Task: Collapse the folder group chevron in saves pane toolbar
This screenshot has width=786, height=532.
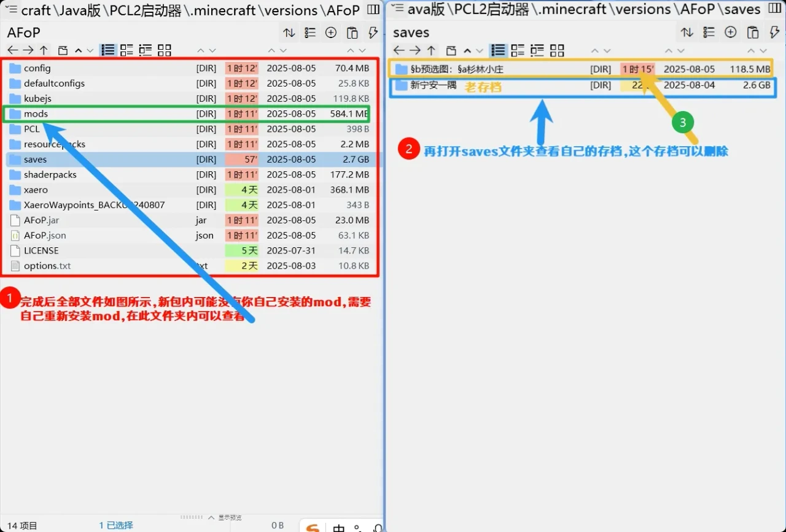Action: coord(467,50)
